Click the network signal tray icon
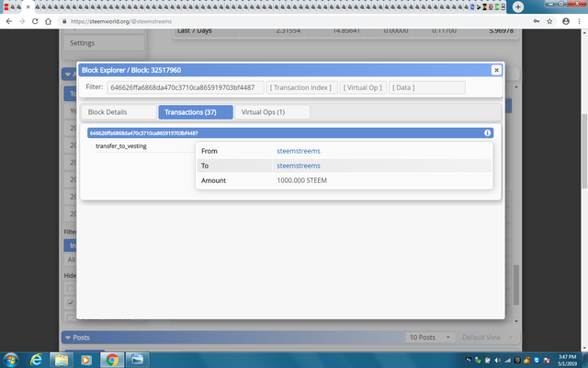The height and width of the screenshot is (368, 588). click(x=507, y=360)
